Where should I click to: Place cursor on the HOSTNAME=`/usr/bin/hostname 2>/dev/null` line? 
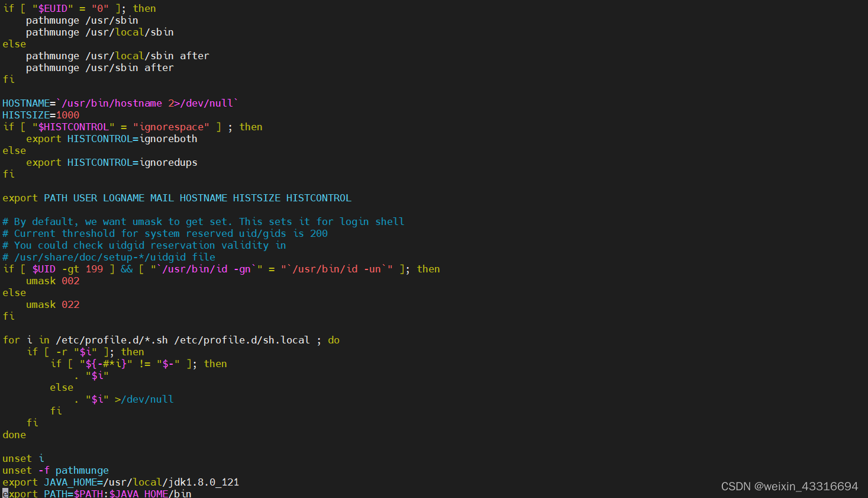coord(121,103)
